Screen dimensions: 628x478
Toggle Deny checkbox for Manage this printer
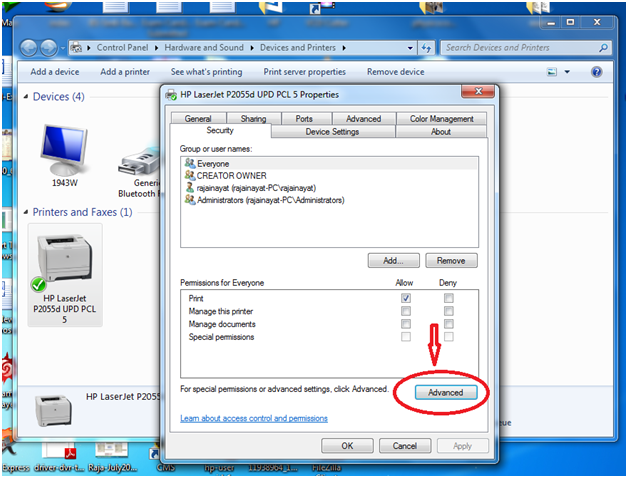click(449, 311)
